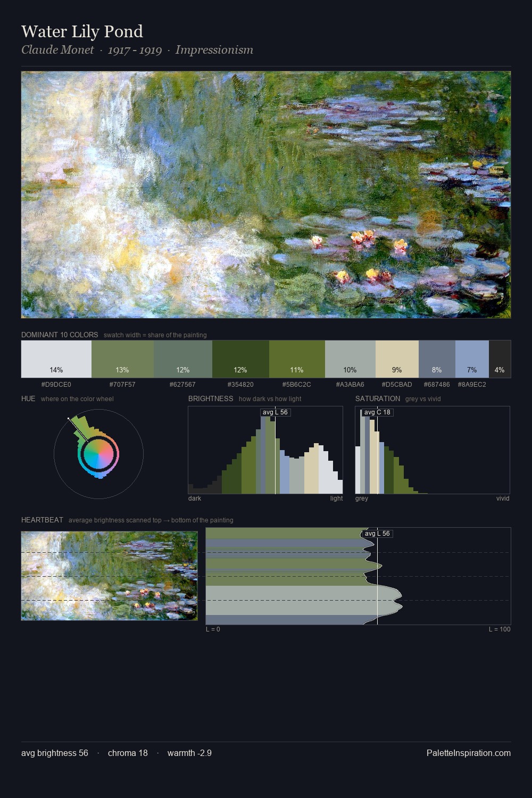Click the 'L = 100' axis label
Viewport: 532px width, 798px height.
[x=500, y=629]
